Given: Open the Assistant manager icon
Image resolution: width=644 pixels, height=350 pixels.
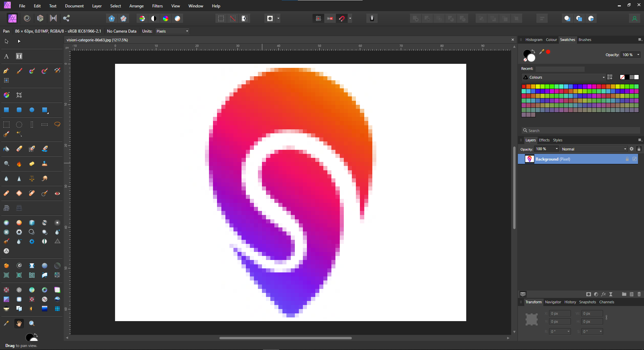Looking at the screenshot, I should pos(372,18).
